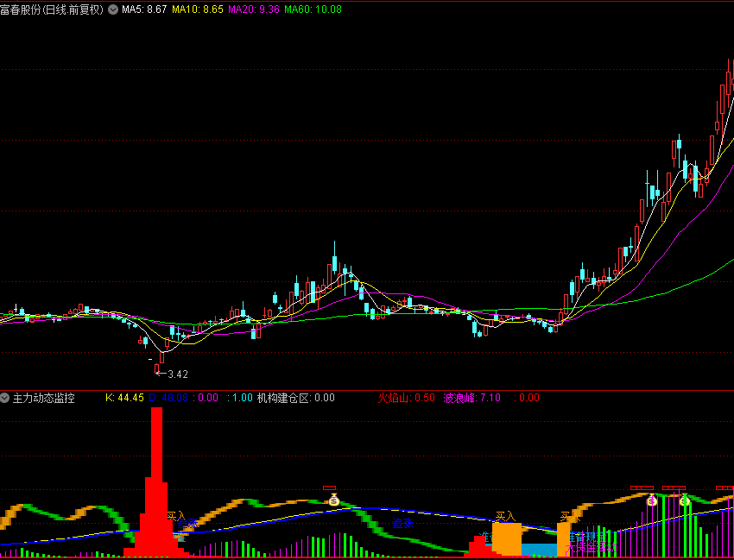Click the blue 追涨 label on the falling green band
The image size is (734, 560).
[x=403, y=524]
